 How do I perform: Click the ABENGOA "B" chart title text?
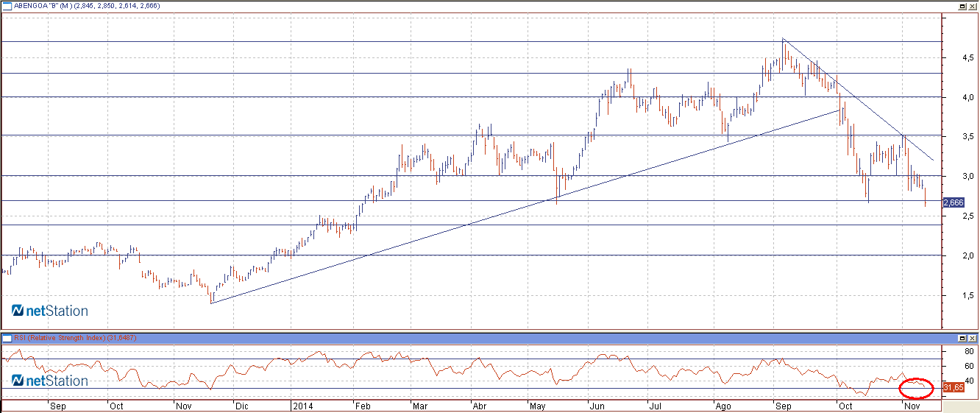point(88,6)
